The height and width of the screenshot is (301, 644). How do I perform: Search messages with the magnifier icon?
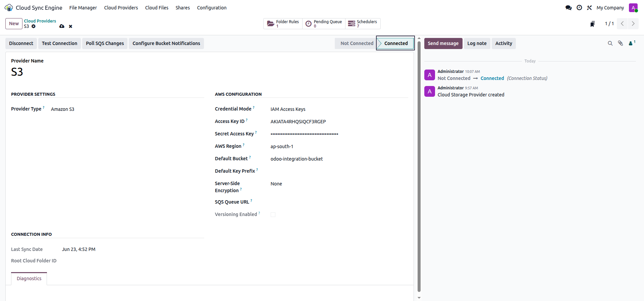point(610,43)
